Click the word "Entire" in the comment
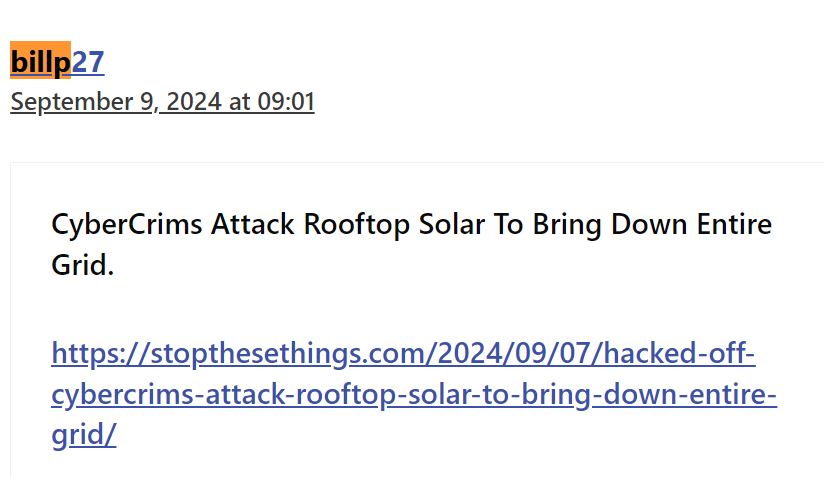This screenshot has height=477, width=824. [734, 224]
